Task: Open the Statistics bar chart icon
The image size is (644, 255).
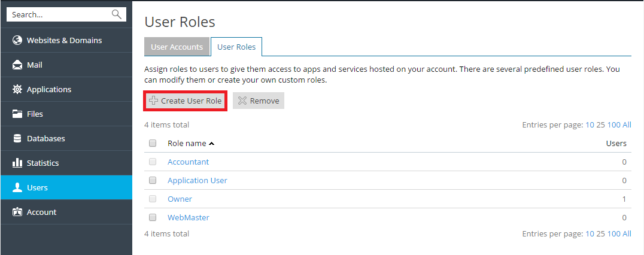Action: coord(17,163)
